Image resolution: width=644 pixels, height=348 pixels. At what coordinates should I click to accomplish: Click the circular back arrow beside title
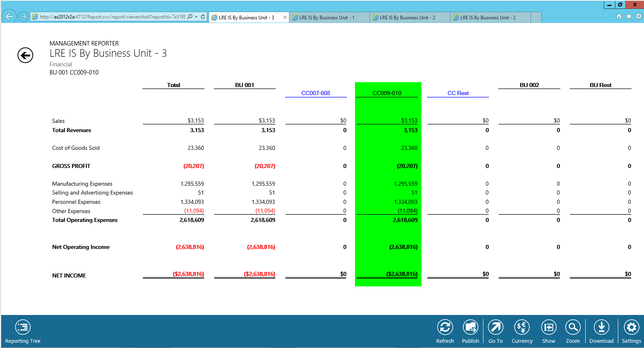(25, 55)
